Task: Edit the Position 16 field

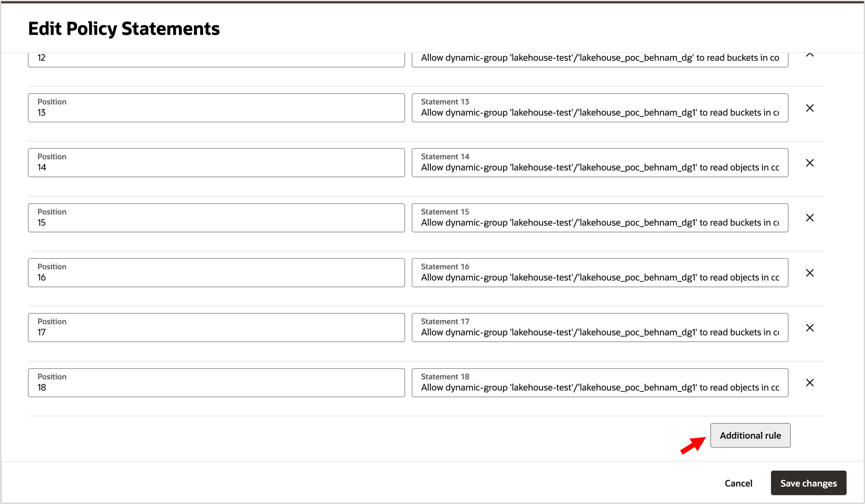Action: point(216,273)
